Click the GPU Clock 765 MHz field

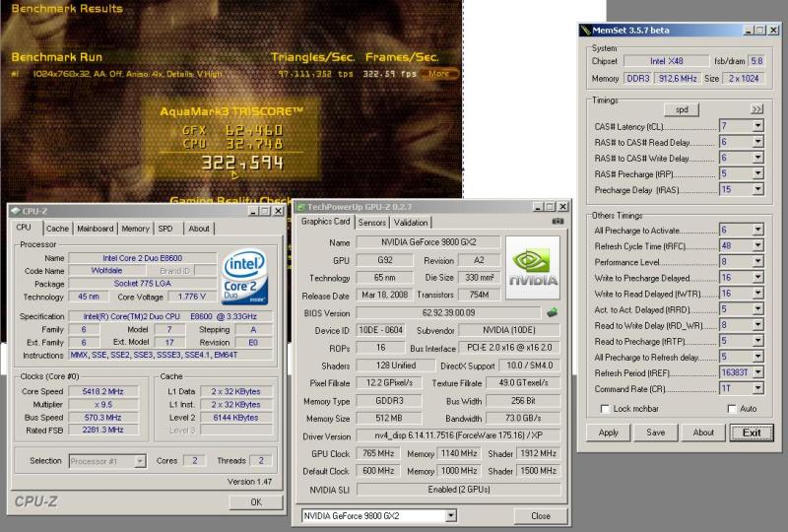(378, 453)
